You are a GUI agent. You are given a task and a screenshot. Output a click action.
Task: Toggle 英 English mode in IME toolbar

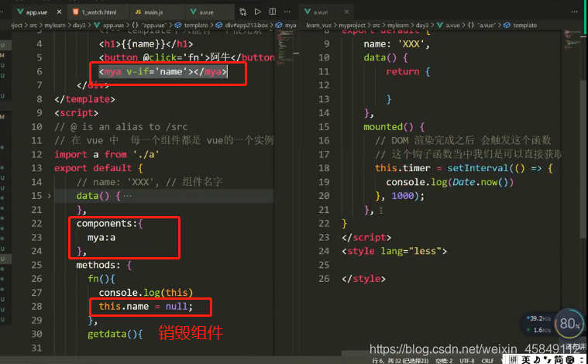point(526,359)
